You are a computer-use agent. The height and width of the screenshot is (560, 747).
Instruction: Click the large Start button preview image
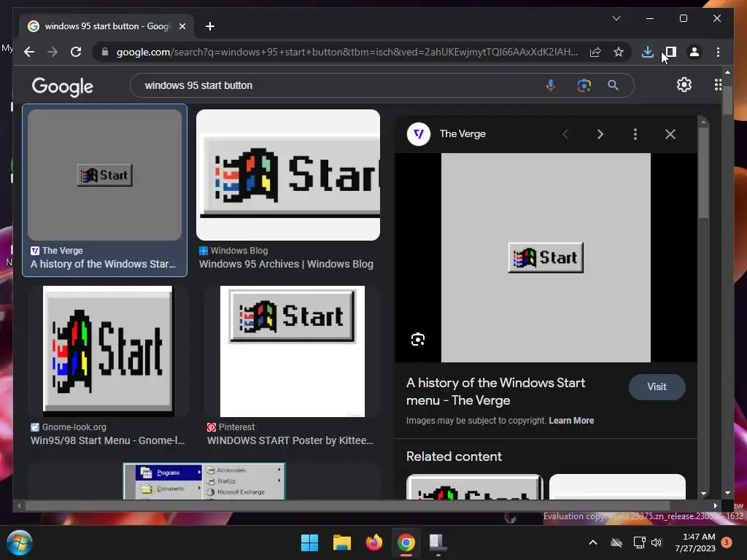pyautogui.click(x=546, y=257)
